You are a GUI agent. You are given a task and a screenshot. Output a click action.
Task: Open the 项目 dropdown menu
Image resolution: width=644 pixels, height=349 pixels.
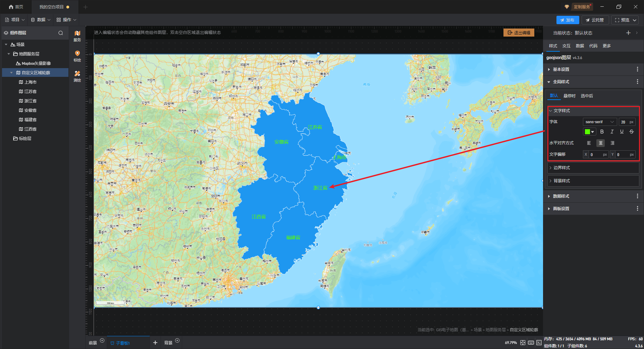coord(15,20)
